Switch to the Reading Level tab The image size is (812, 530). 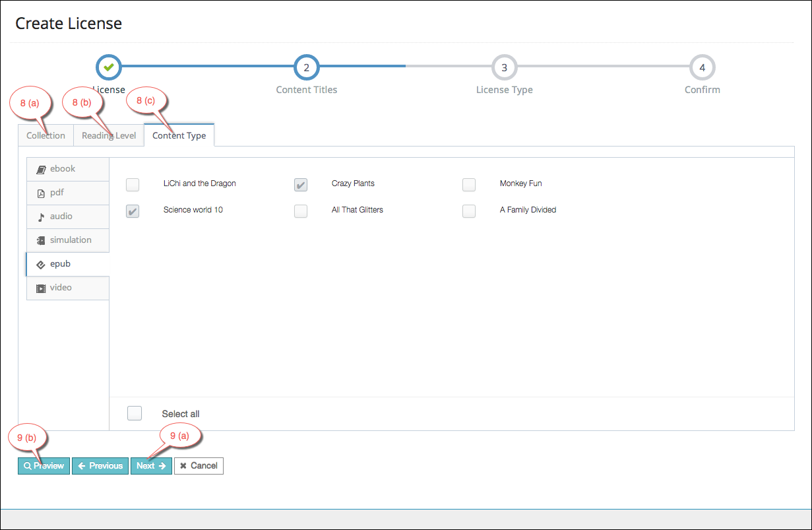tap(109, 135)
